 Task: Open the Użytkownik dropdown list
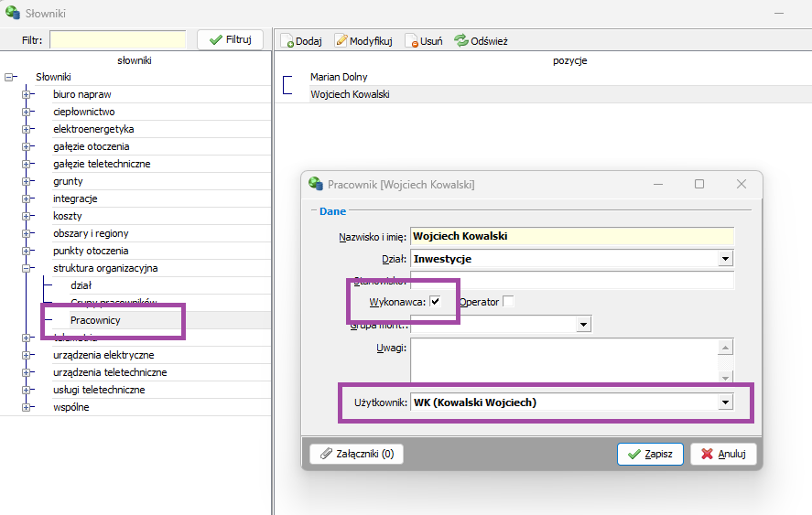click(726, 402)
